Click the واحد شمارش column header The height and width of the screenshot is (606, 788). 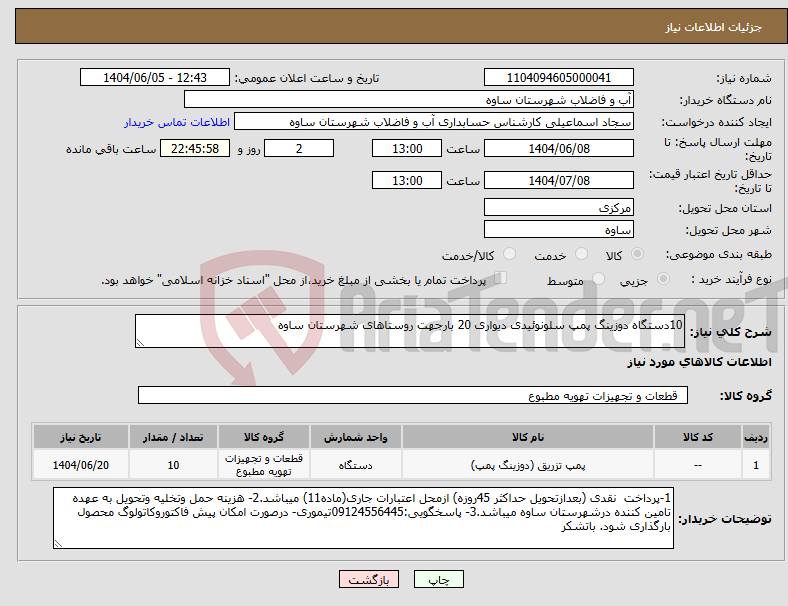coord(355,437)
